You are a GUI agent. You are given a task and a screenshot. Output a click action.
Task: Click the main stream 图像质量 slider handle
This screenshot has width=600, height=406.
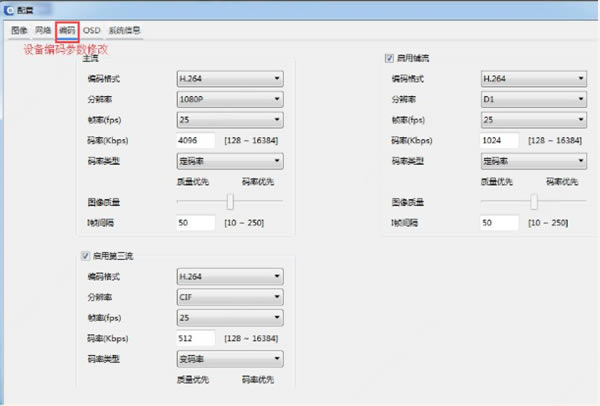click(x=230, y=201)
